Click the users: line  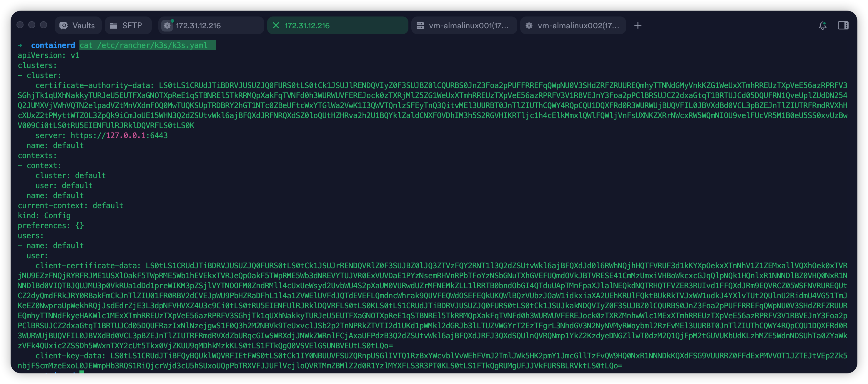[x=31, y=235]
